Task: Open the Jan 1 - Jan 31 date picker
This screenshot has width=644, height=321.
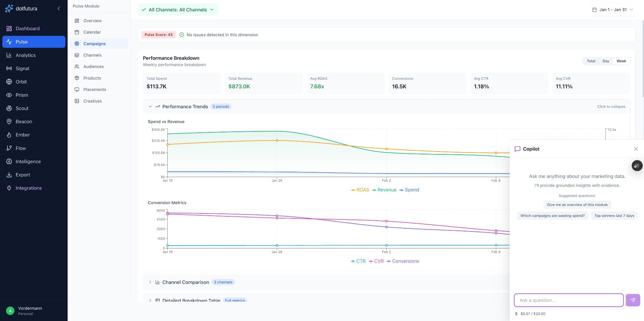Action: 611,9
